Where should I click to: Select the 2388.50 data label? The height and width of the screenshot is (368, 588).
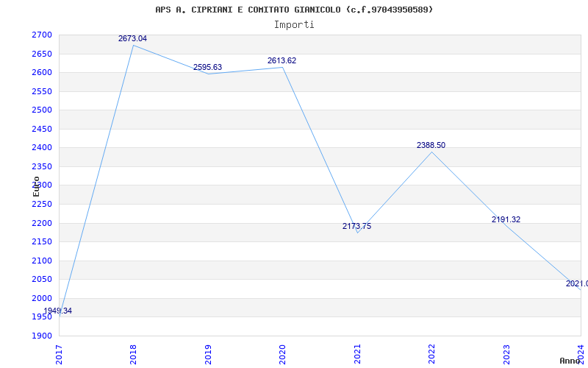tap(431, 145)
